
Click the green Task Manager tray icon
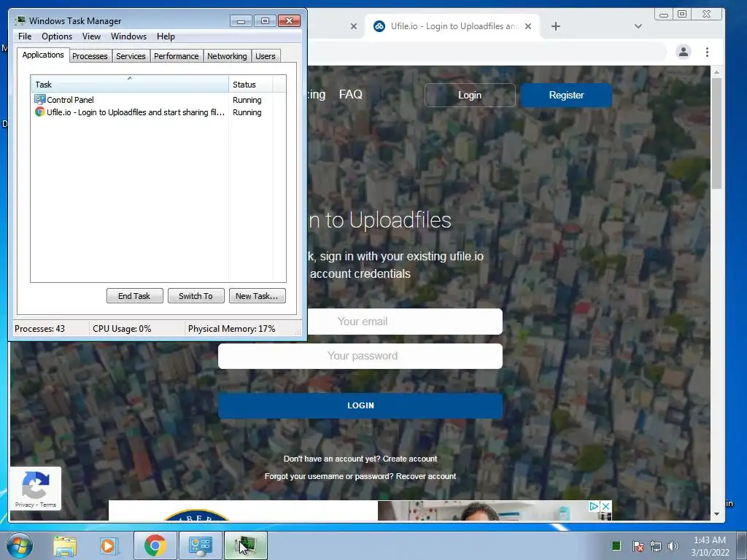click(x=616, y=545)
